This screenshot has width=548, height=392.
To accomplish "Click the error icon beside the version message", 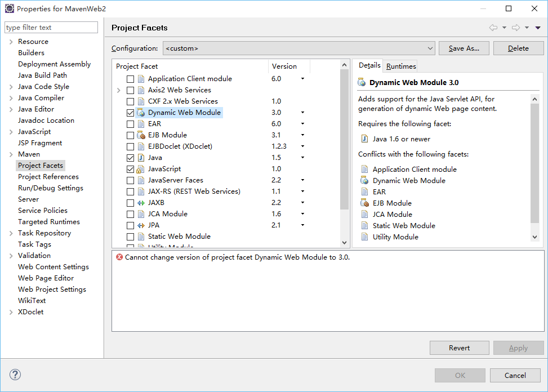I will (119, 257).
